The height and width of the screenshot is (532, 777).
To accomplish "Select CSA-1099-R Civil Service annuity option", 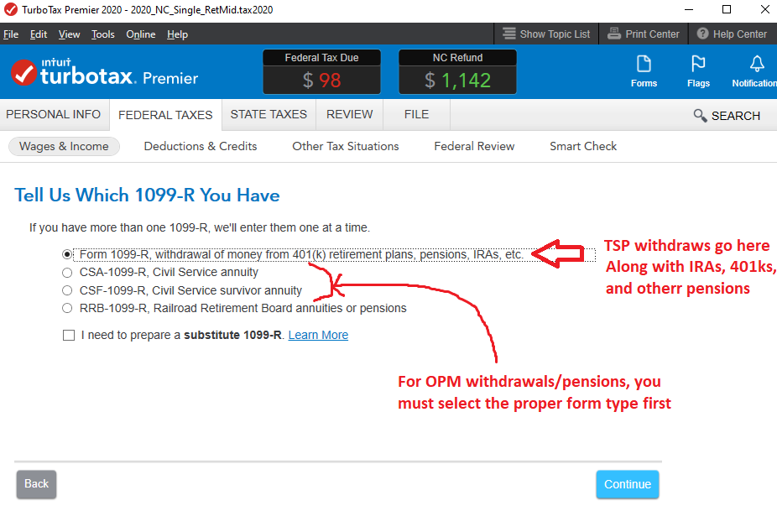I will tap(67, 273).
